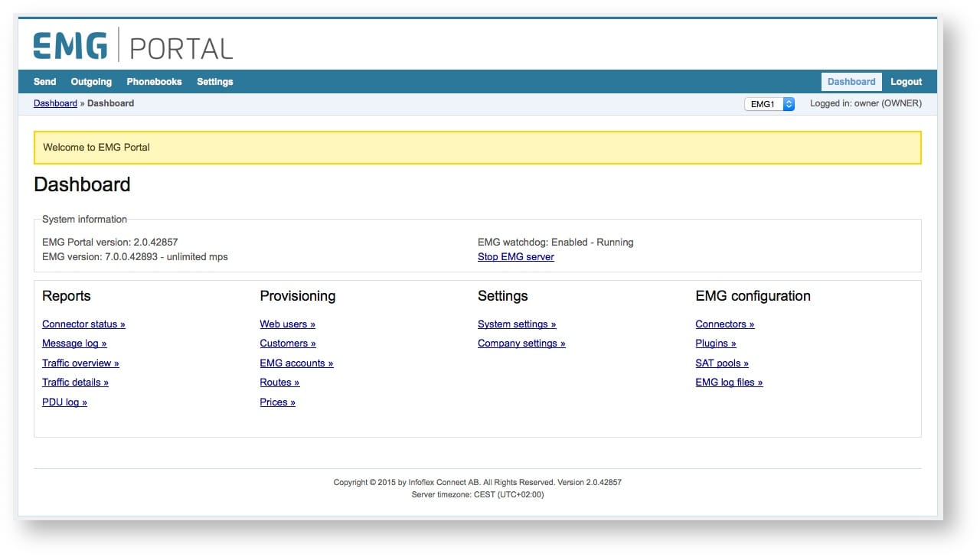Open Traffic overview

coord(80,363)
